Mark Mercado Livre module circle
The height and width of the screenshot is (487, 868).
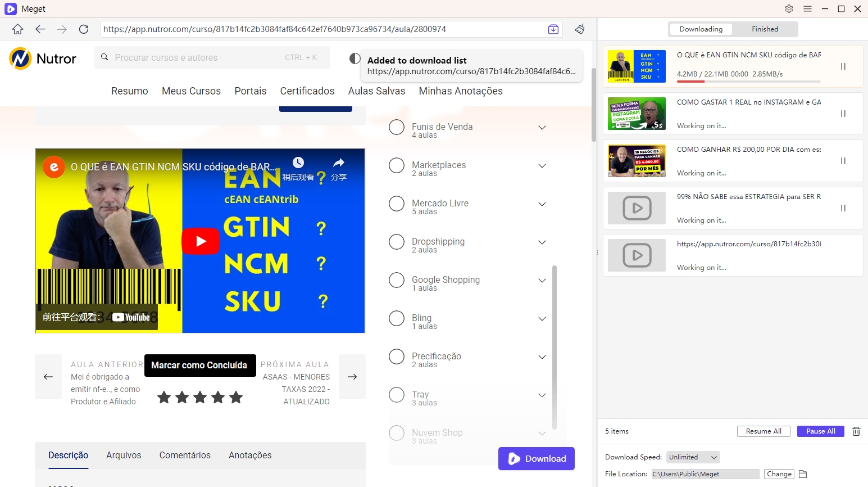(397, 204)
